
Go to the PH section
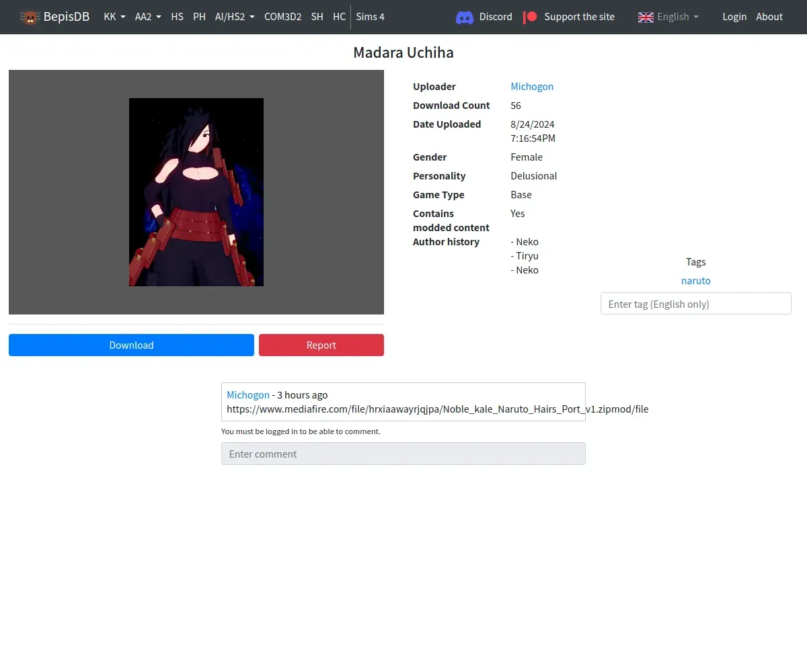199,17
